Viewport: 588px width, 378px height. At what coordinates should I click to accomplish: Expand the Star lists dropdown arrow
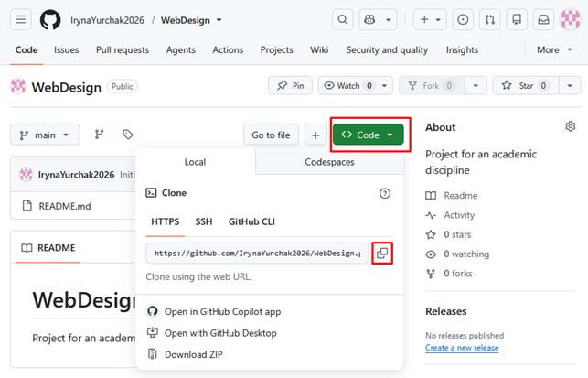click(x=570, y=86)
